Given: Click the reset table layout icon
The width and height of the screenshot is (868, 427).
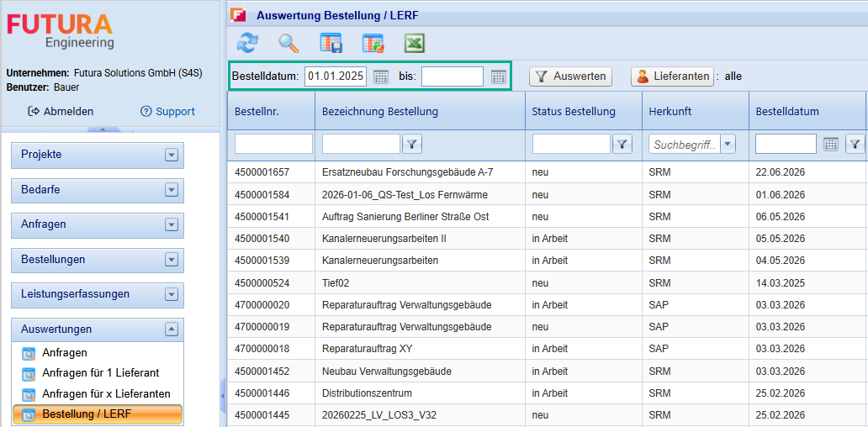Looking at the screenshot, I should pyautogui.click(x=373, y=43).
